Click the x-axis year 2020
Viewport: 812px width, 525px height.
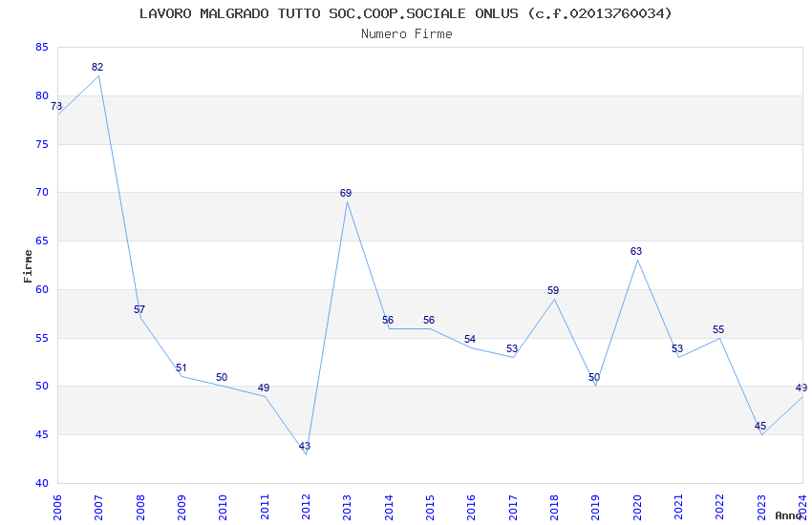click(637, 507)
